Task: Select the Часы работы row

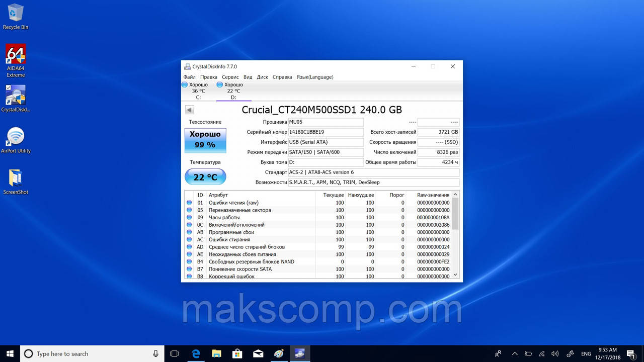Action: 318,218
